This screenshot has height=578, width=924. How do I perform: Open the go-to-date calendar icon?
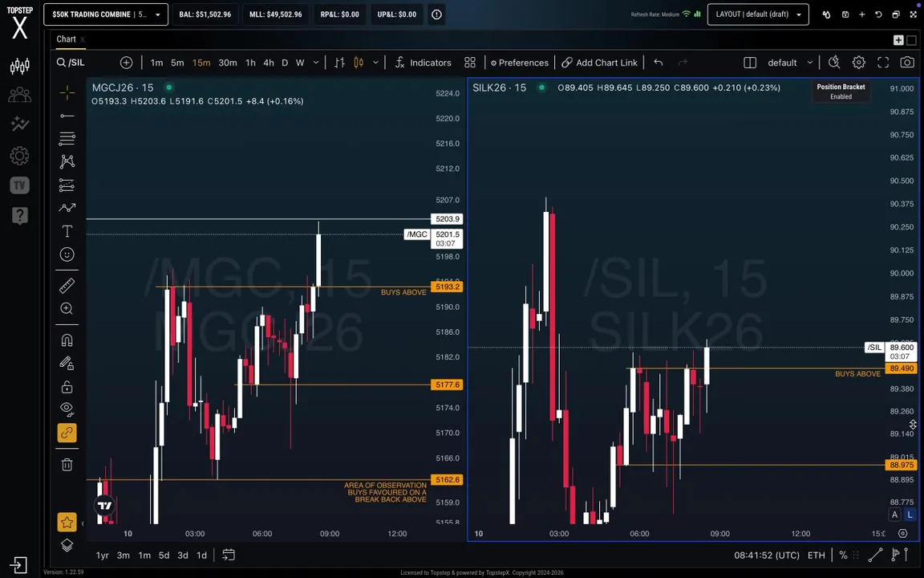tap(229, 555)
